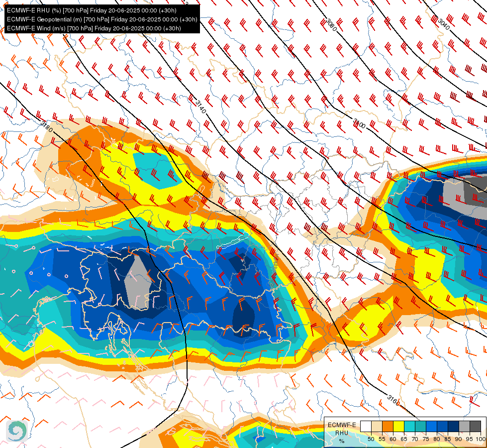The height and width of the screenshot is (448, 487).
Task: Click the navy 85–90% legend swatch
Action: pos(454,426)
